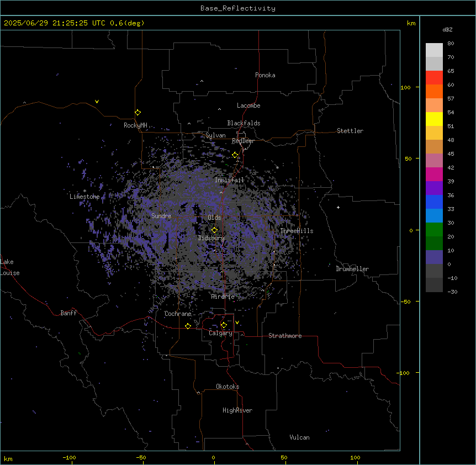Screen dimensions: 476x465
Task: Click the -100 tick label on bottom axis
Action: (x=69, y=458)
